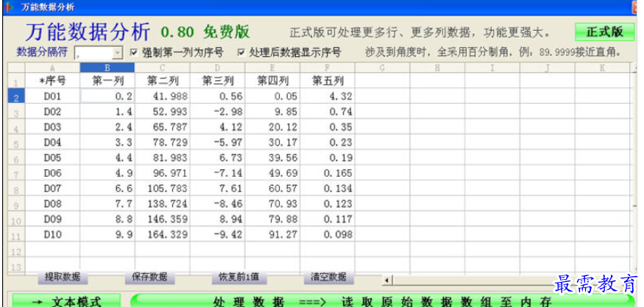Viewport: 644px width, 307px height.
Task: Click cell D07
Action: [x=52, y=188]
